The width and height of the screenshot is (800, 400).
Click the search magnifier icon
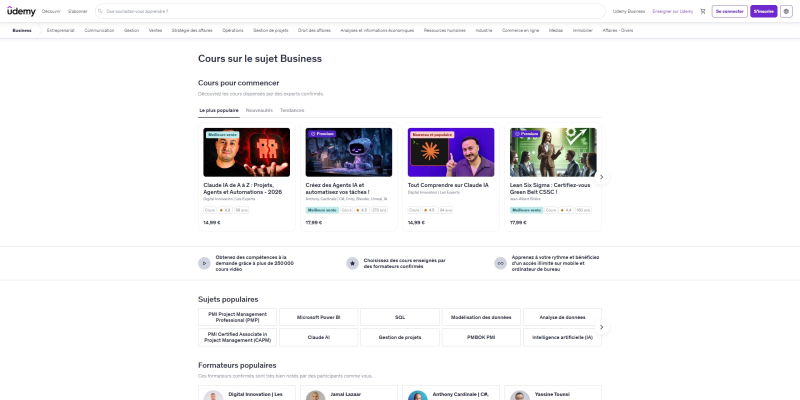(100, 11)
